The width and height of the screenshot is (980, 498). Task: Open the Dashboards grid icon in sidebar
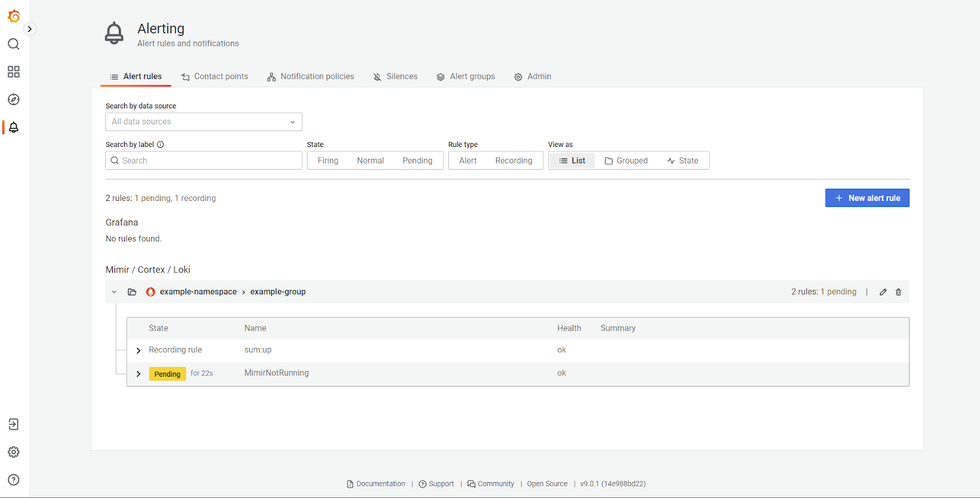point(13,72)
